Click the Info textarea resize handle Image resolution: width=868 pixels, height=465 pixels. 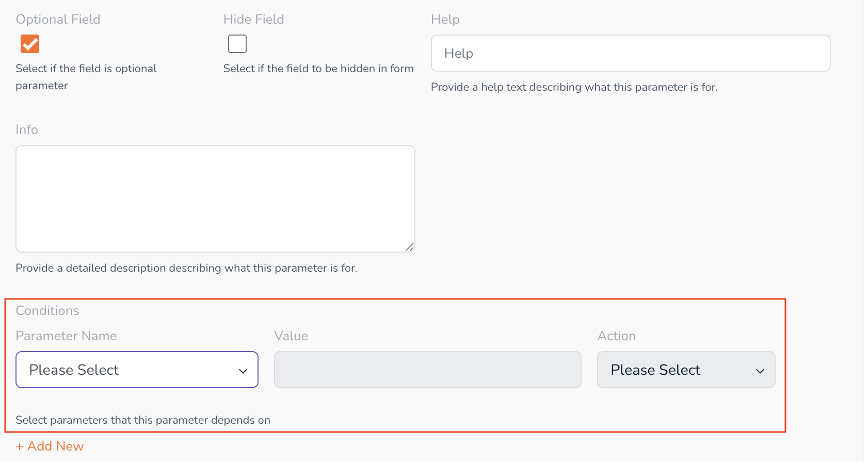coord(410,247)
